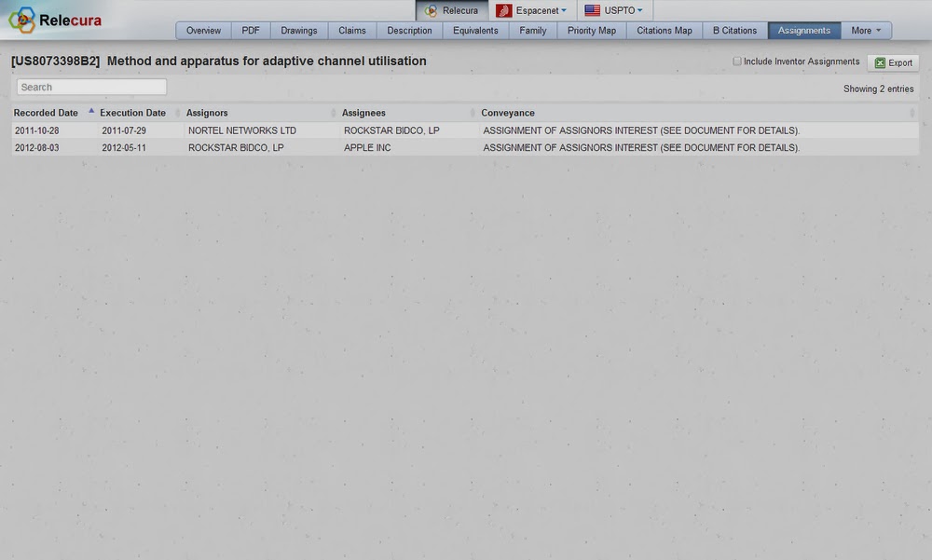Select execution date 2012-05-11 cell
932x560 pixels.
tap(124, 147)
